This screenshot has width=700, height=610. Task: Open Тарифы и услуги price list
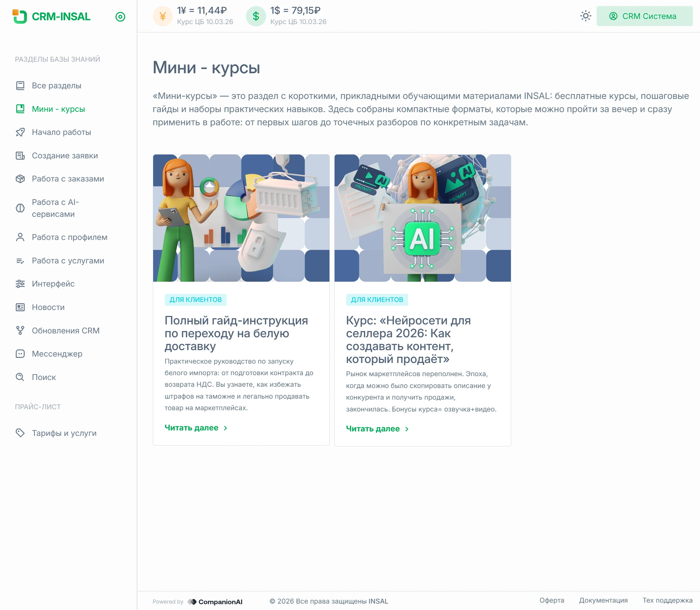[64, 433]
